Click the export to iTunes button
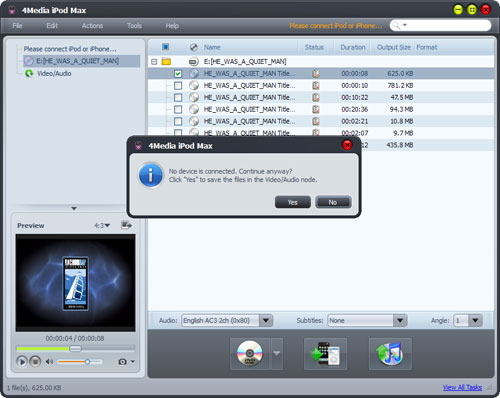 [x=390, y=354]
